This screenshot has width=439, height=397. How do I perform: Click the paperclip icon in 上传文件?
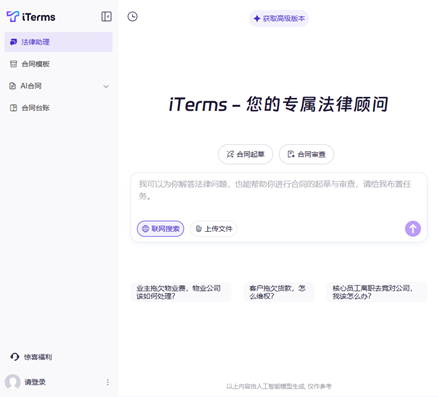pyautogui.click(x=199, y=229)
